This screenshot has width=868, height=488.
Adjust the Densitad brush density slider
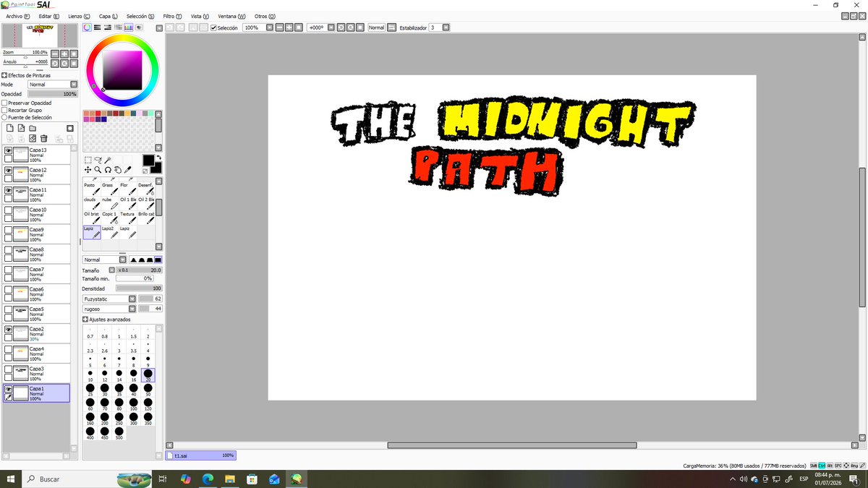point(139,288)
